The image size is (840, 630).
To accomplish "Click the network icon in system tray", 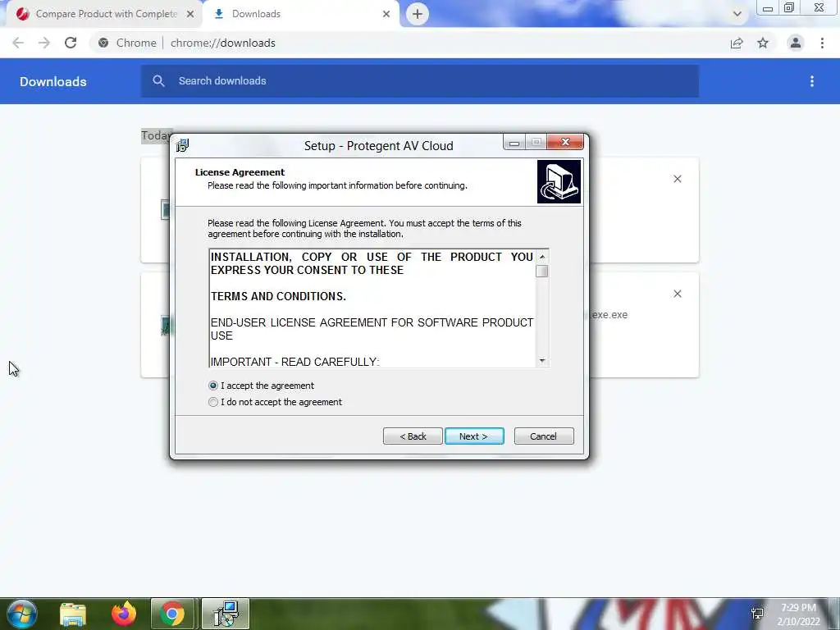I will 757,614.
